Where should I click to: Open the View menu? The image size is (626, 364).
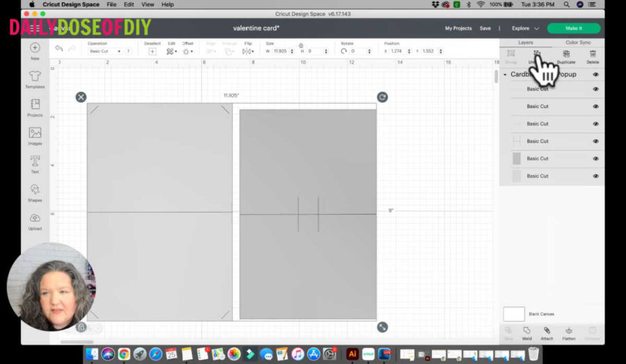[x=147, y=4]
